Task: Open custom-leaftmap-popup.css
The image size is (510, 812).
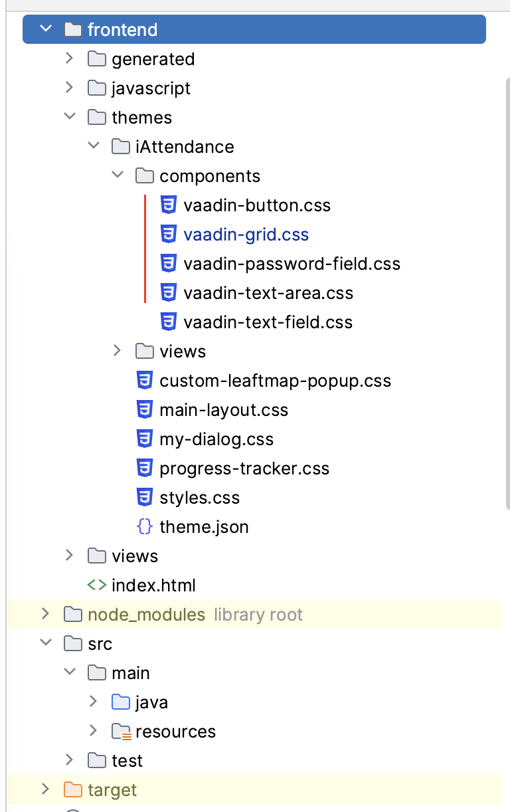Action: point(275,381)
